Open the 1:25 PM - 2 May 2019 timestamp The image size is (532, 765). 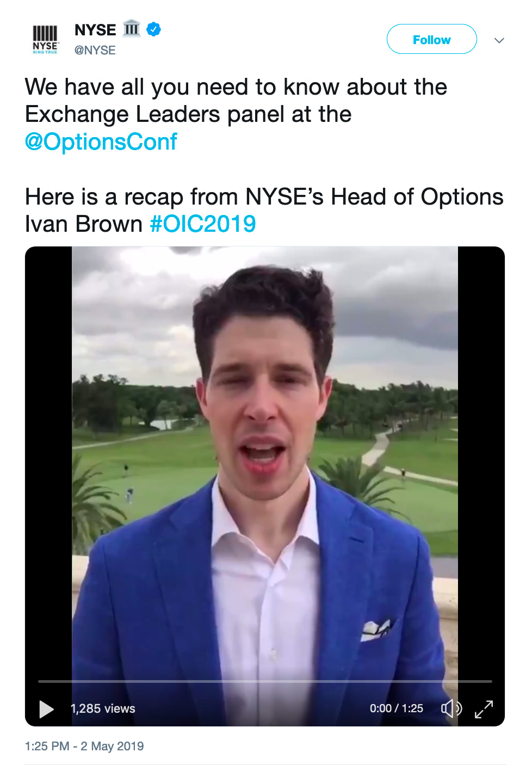(84, 746)
